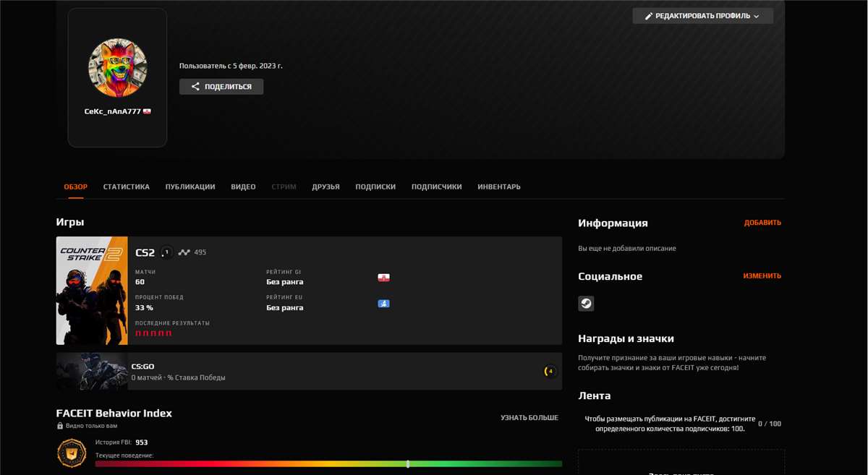Select the ELO value 495
This screenshot has width=868, height=475.
(200, 252)
